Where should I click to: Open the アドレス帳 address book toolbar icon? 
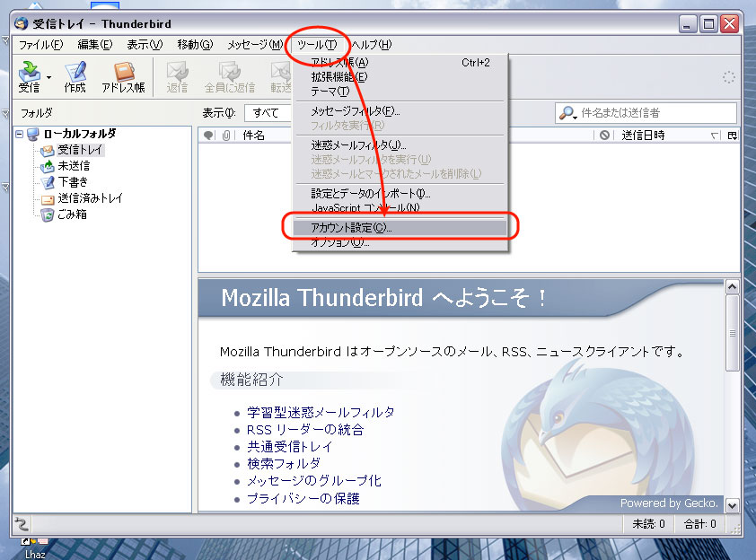coord(123,76)
